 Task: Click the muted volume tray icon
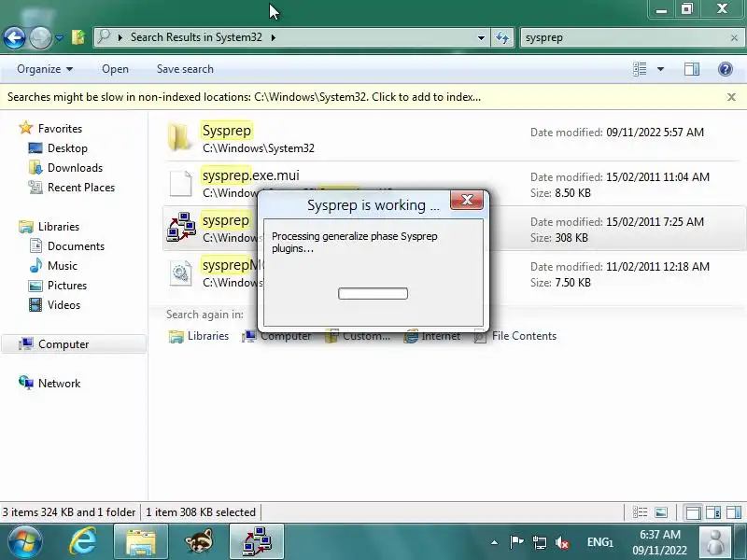[562, 542]
